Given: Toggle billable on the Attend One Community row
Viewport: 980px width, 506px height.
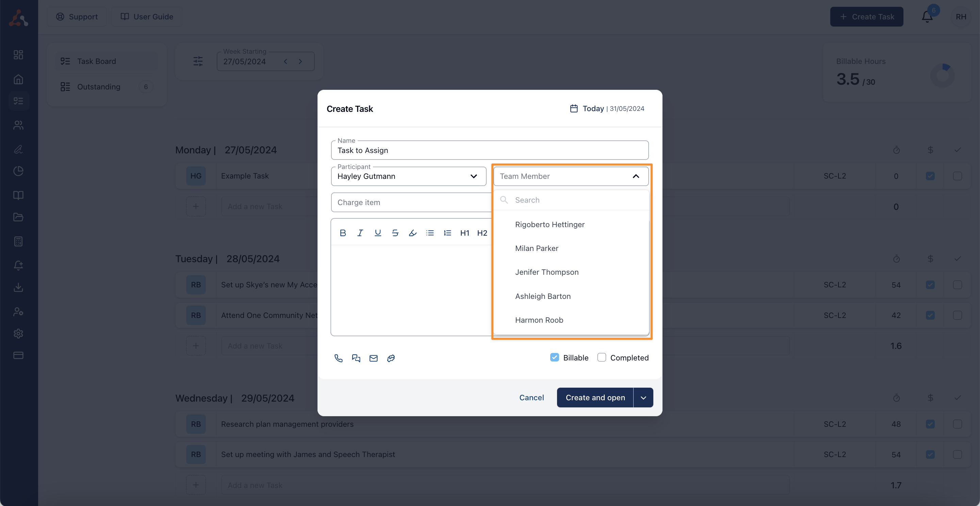Looking at the screenshot, I should (930, 315).
